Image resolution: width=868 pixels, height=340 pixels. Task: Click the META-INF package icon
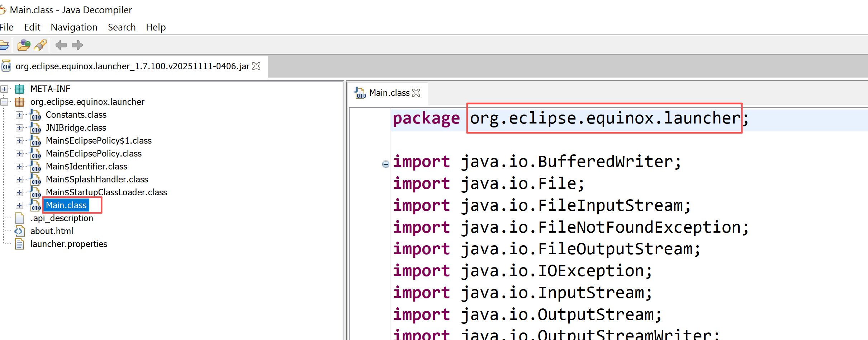[x=20, y=89]
